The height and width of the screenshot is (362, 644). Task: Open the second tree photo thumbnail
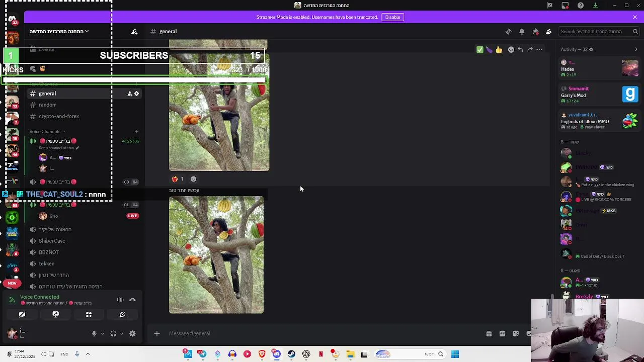[x=216, y=255]
